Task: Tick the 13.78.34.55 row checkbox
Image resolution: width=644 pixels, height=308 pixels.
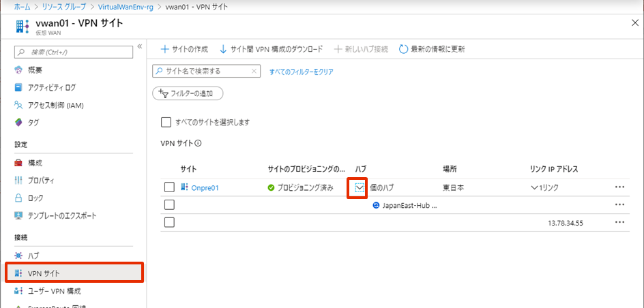Action: point(169,222)
